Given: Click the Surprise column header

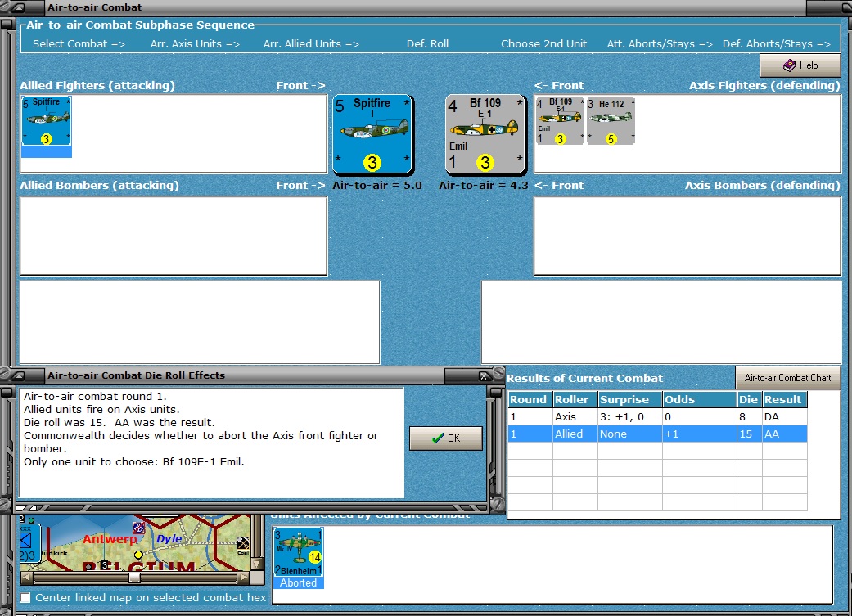Looking at the screenshot, I should coord(630,399).
